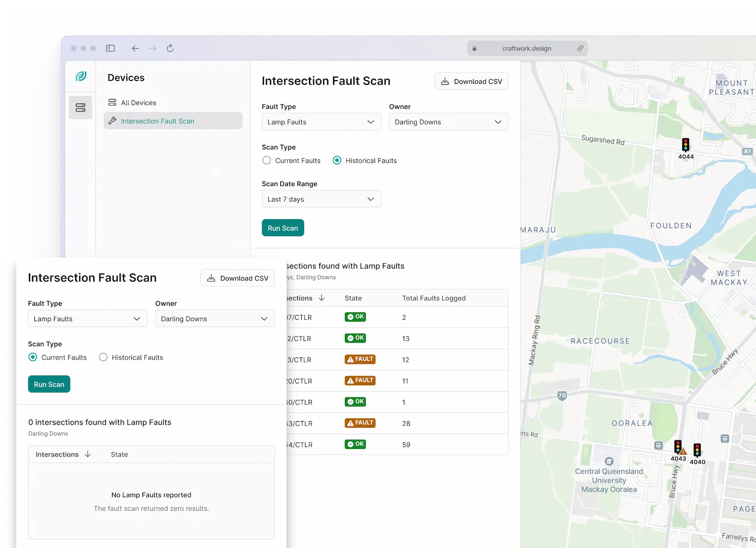Click the 20/CTLR intersection cell
The image size is (756, 548).
pos(299,381)
